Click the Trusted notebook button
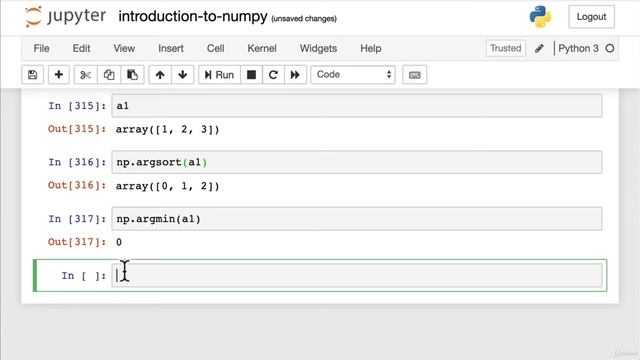 [506, 48]
